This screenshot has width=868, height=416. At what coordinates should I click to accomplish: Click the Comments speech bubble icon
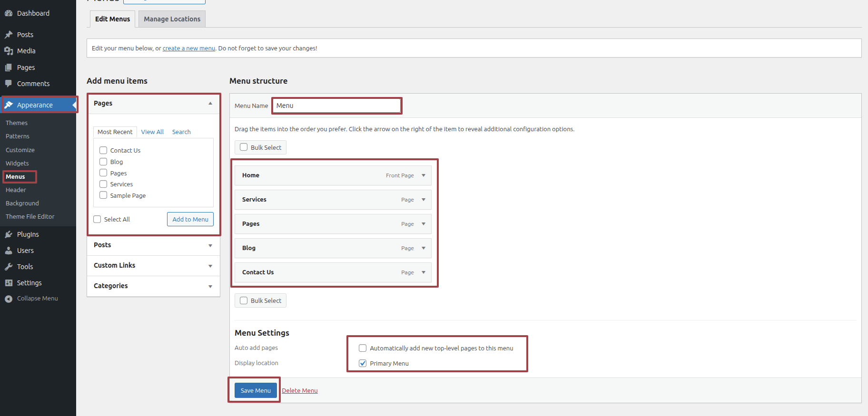(9, 84)
